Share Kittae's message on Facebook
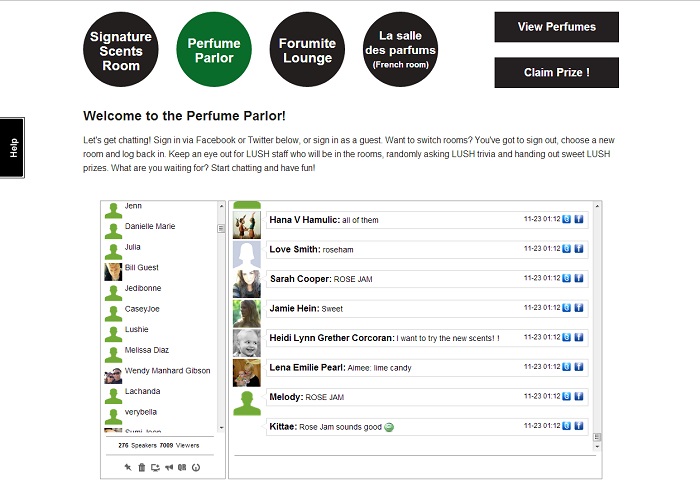 coord(579,426)
